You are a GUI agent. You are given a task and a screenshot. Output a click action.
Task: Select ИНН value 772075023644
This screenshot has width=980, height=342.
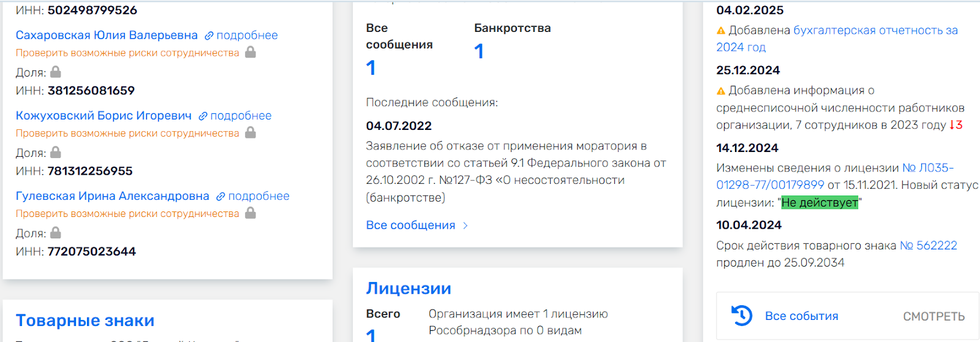[92, 251]
